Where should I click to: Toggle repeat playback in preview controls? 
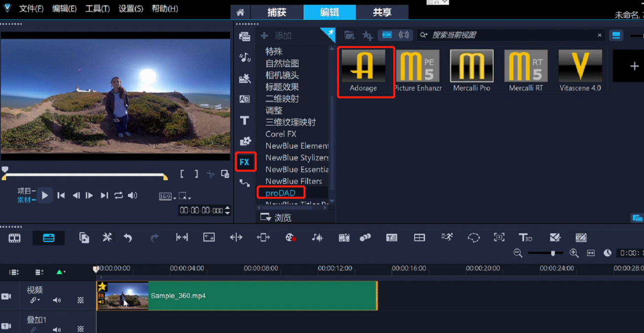pyautogui.click(x=118, y=196)
